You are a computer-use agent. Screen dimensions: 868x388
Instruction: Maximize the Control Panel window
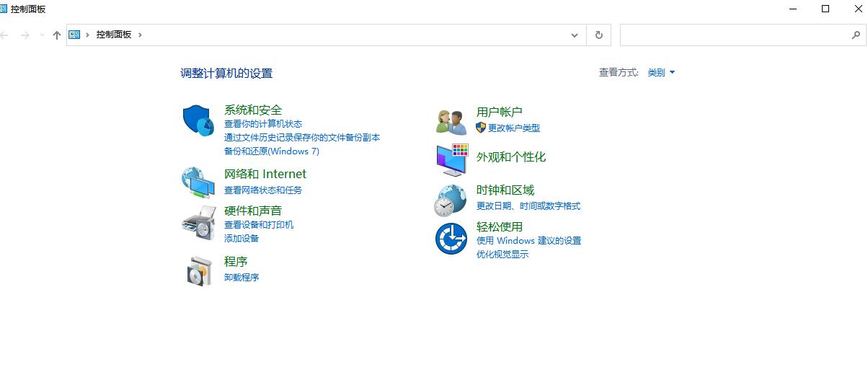pyautogui.click(x=826, y=9)
